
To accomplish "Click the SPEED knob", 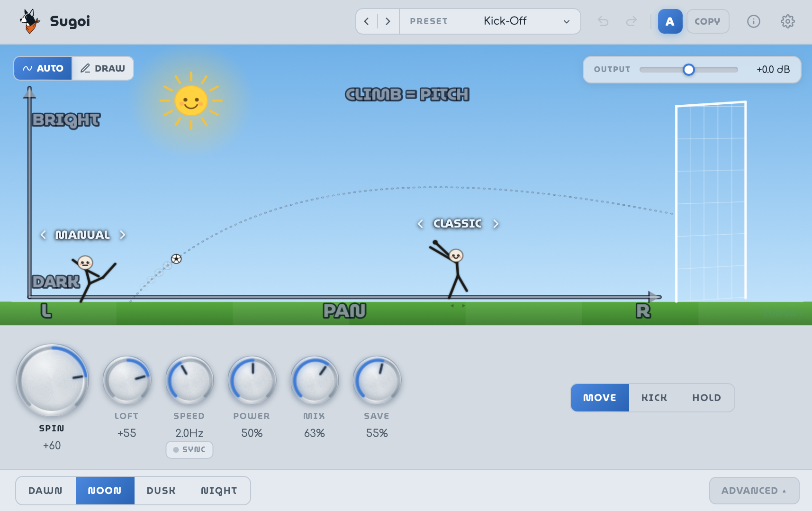I will [189, 380].
